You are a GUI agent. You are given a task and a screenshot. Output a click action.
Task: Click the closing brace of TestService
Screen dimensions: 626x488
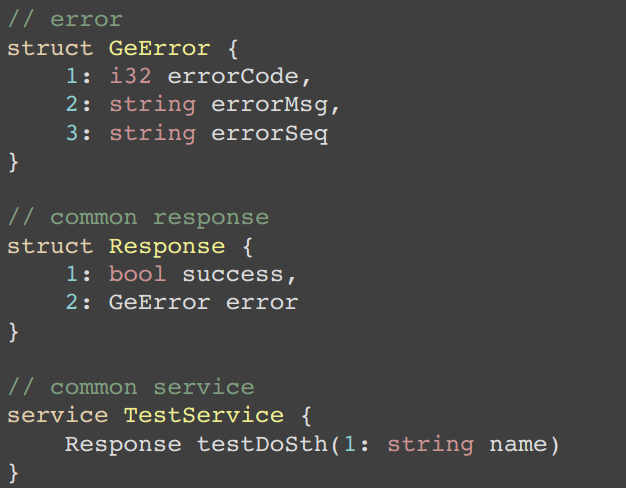pyautogui.click(x=13, y=470)
